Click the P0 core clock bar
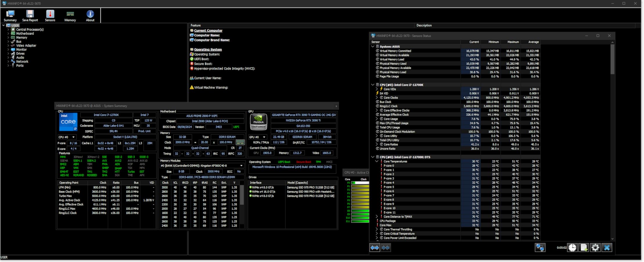Image resolution: width=644 pixels, height=262 pixels. pyautogui.click(x=360, y=183)
